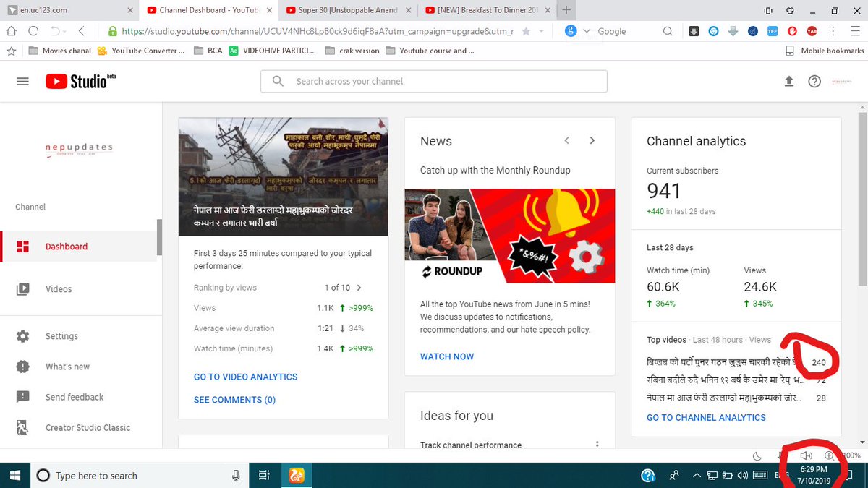Expand Ranking by views chevron

(x=359, y=288)
